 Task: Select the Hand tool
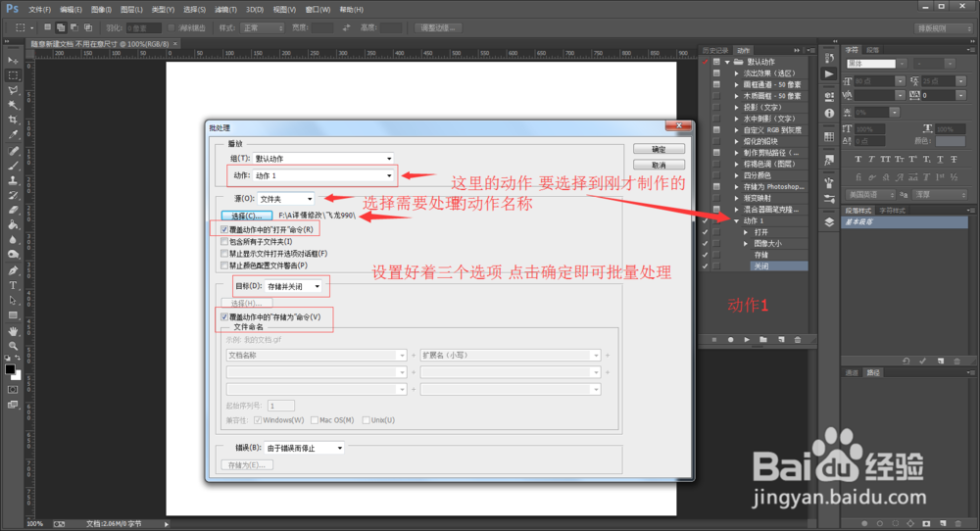[x=13, y=331]
